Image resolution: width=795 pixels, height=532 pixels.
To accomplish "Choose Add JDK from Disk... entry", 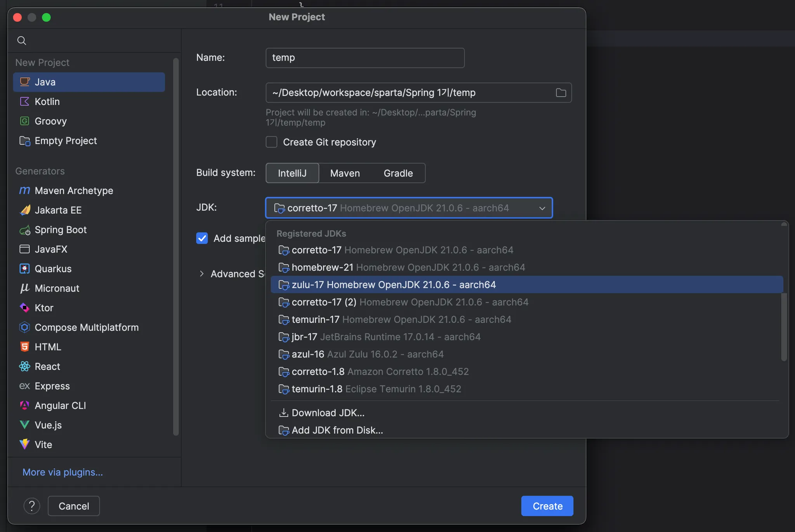I will click(337, 430).
